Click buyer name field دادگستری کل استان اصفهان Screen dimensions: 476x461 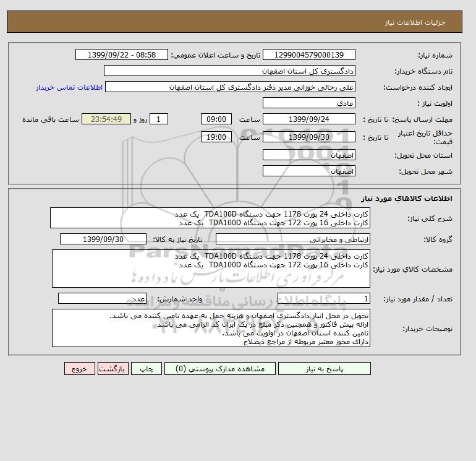229,71
